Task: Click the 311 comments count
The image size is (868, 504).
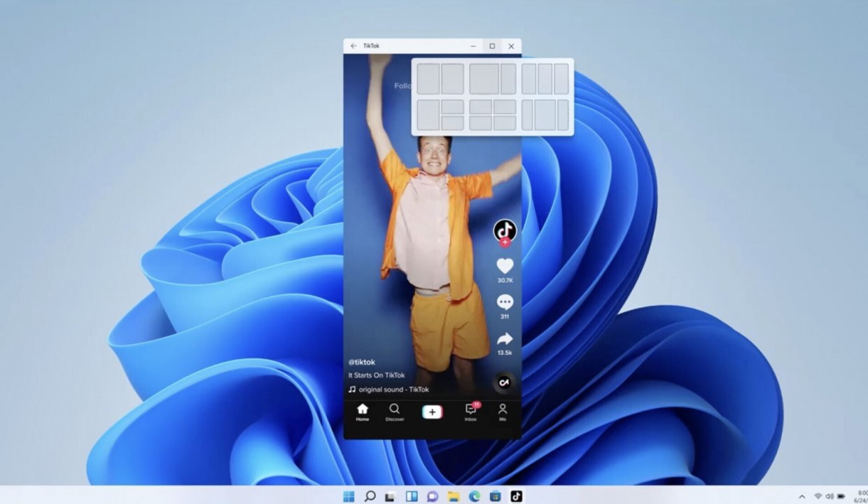Action: tap(505, 316)
